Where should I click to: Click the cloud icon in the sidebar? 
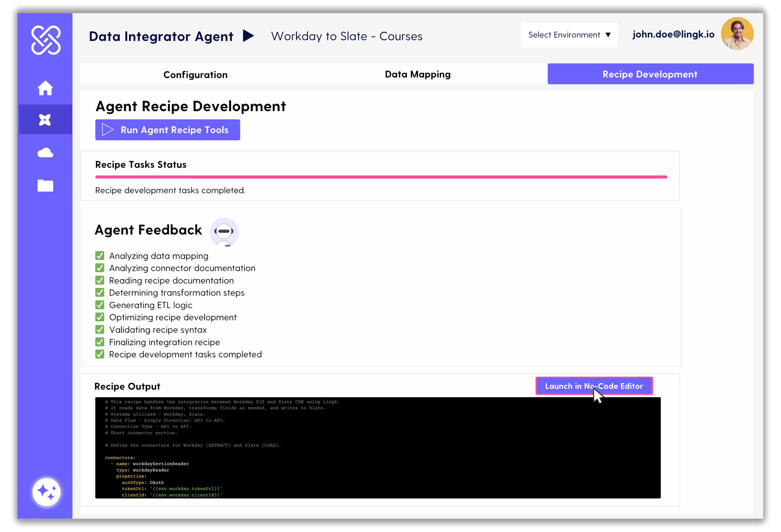point(45,153)
